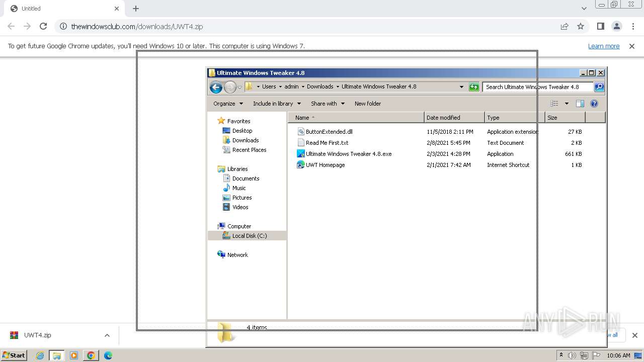Sort files by Name column header

pyautogui.click(x=356, y=118)
